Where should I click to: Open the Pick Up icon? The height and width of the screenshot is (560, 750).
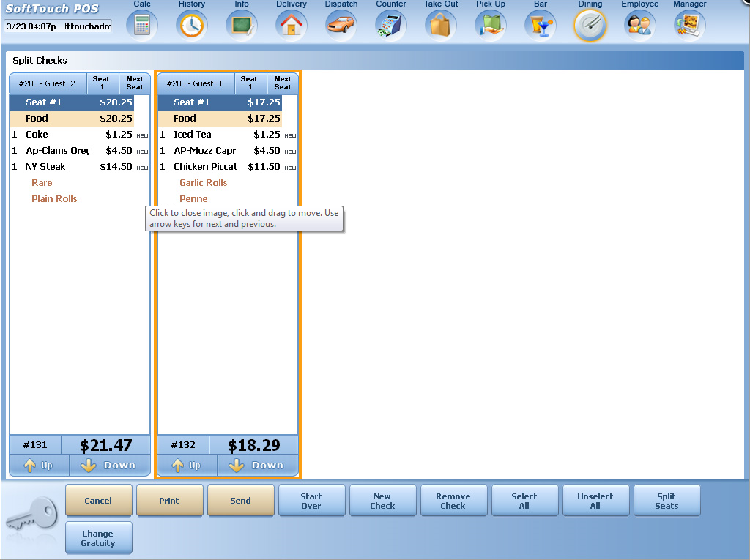pyautogui.click(x=490, y=26)
